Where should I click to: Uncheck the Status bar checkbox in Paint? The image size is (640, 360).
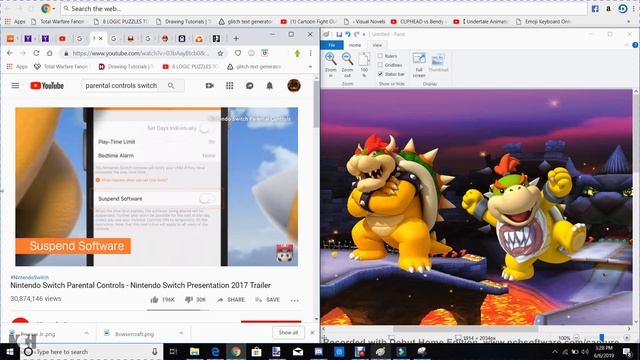coord(380,74)
